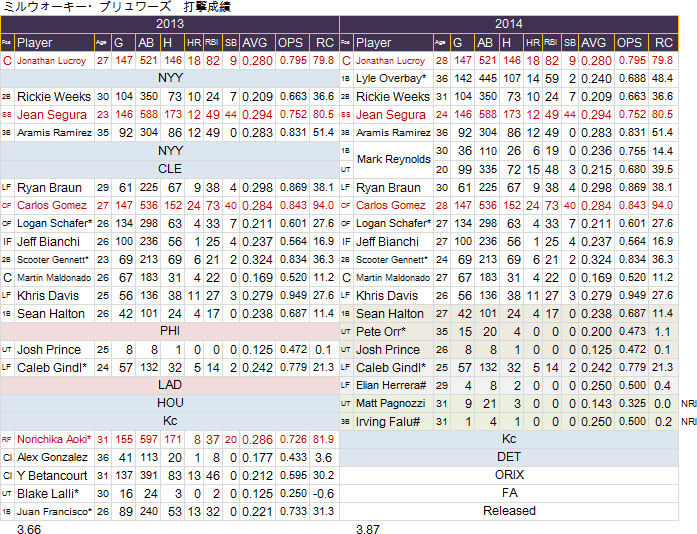The image size is (697, 534).
Task: Click Logan Schafer* in the 2013 table
Action: (55, 223)
